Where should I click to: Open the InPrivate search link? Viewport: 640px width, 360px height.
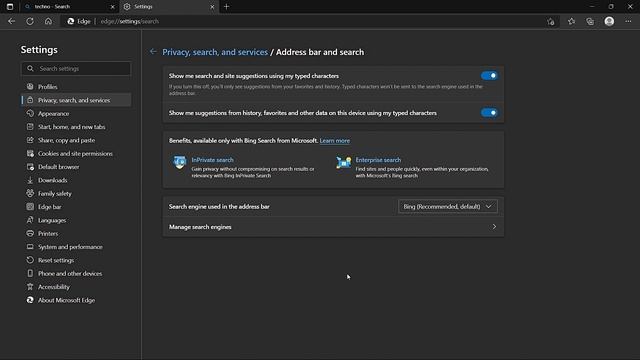(x=213, y=160)
